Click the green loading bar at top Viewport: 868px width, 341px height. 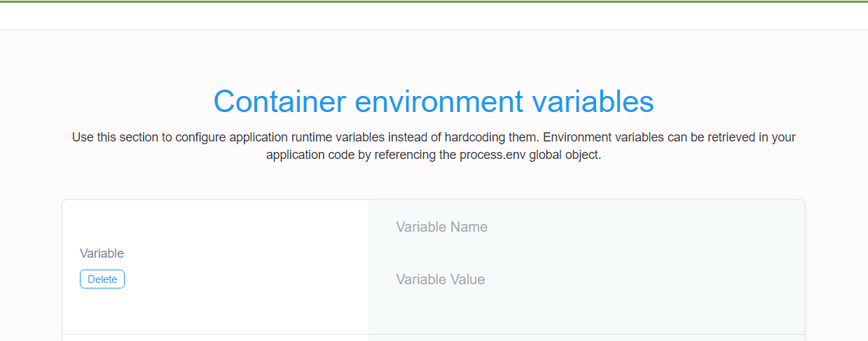click(434, 1)
